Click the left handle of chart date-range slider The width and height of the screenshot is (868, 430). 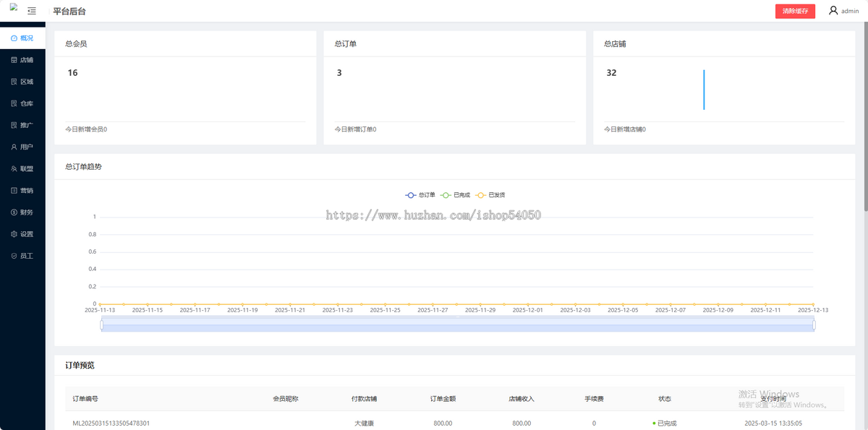coord(102,325)
